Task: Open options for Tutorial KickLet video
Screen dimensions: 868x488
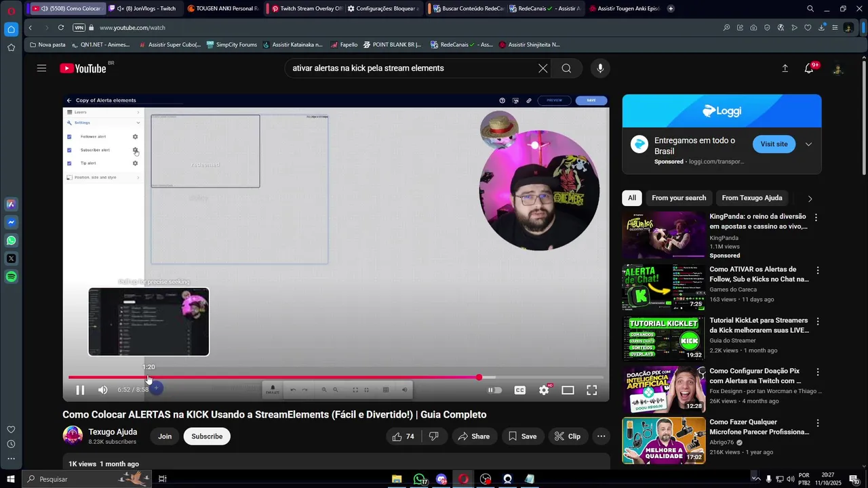Action: pyautogui.click(x=817, y=321)
